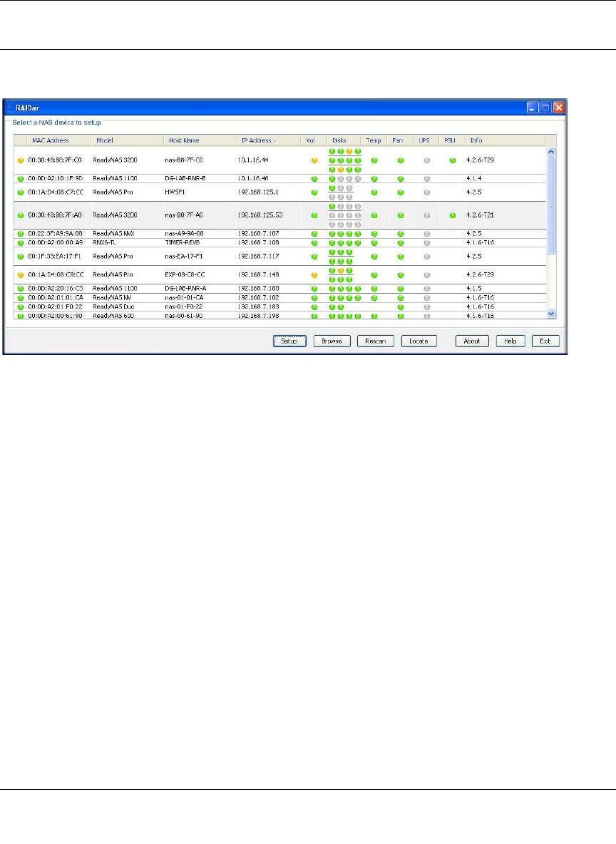Click the Info column header
This screenshot has width=616, height=844.
(x=505, y=140)
